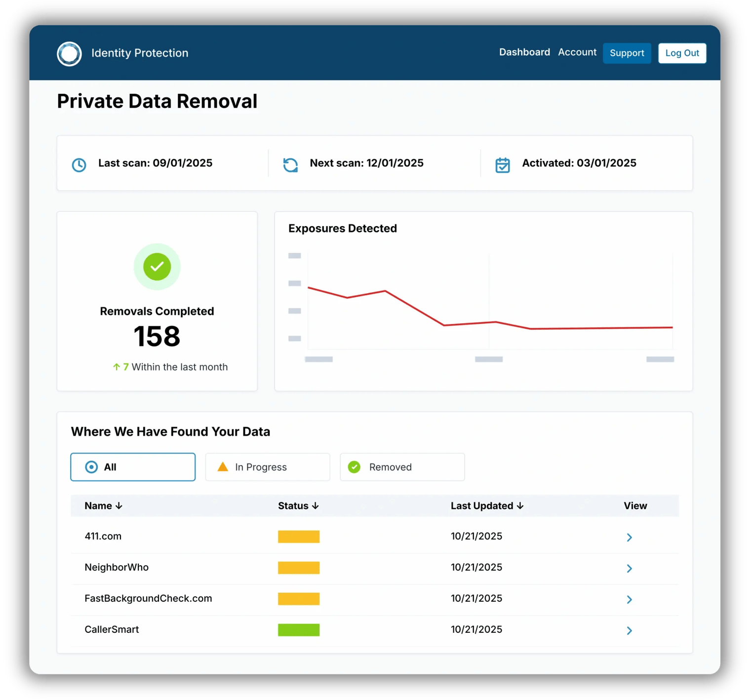Open Account in the top navigation

point(577,52)
